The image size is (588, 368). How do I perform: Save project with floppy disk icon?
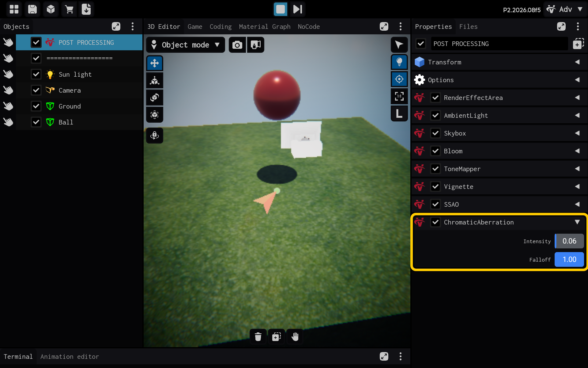[32, 9]
